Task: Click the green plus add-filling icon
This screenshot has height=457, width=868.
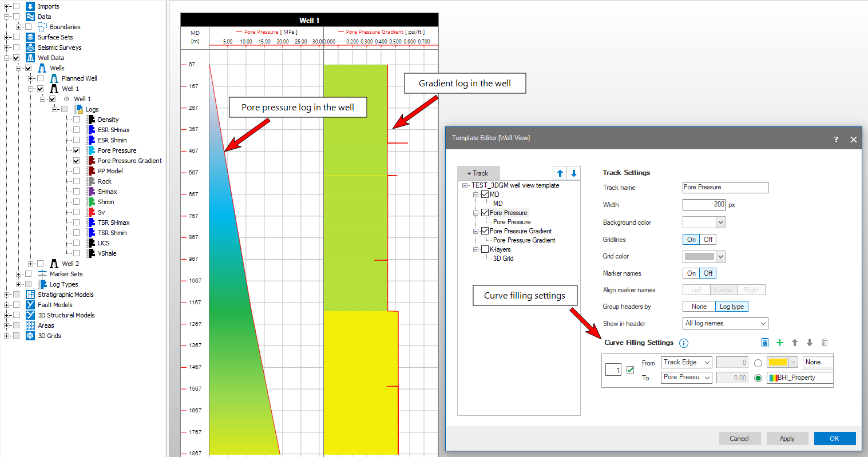Action: tap(779, 343)
